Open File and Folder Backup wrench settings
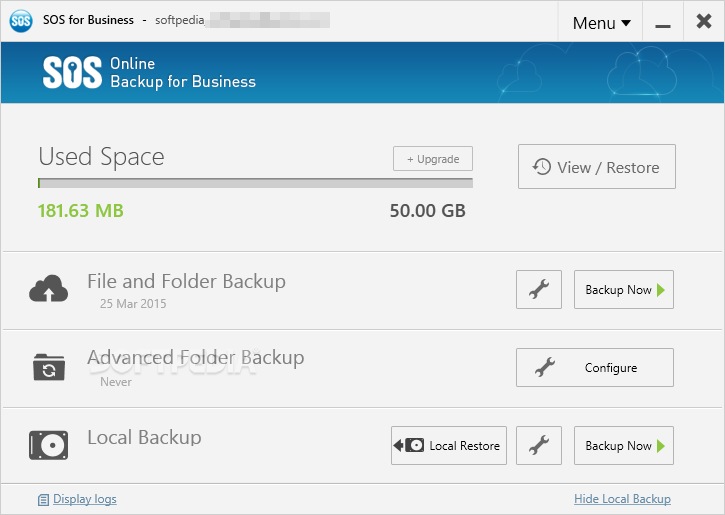725x515 pixels. [x=539, y=289]
